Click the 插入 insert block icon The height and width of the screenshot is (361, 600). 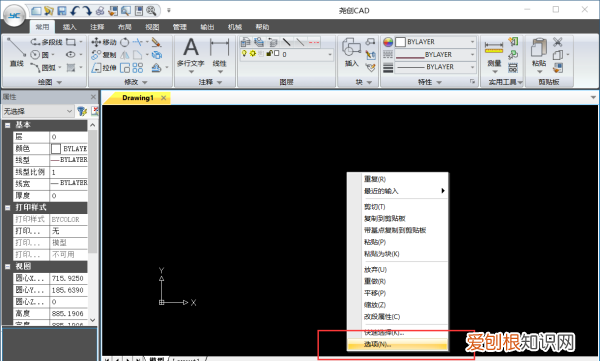pyautogui.click(x=351, y=52)
